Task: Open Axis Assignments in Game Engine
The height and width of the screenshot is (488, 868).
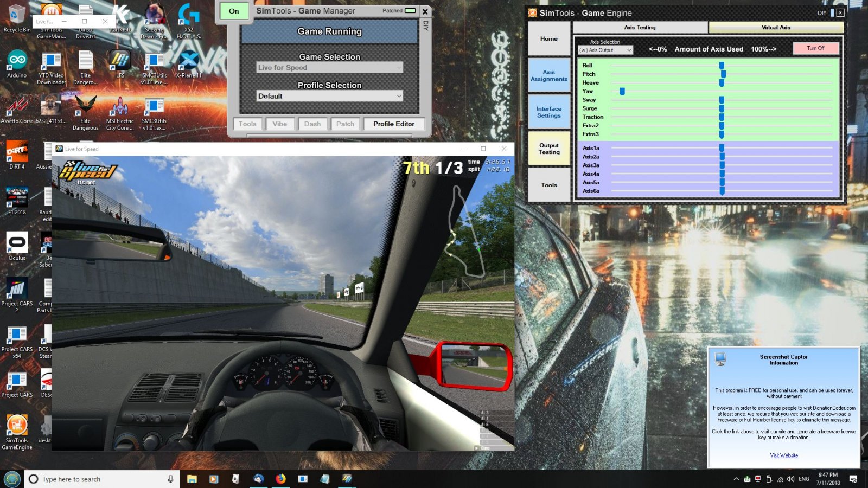Action: coord(549,75)
